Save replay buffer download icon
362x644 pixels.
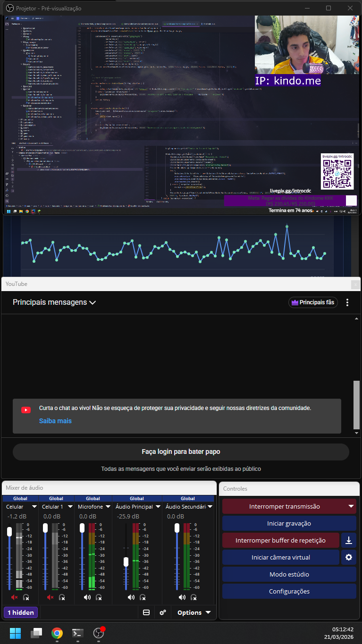coord(349,540)
